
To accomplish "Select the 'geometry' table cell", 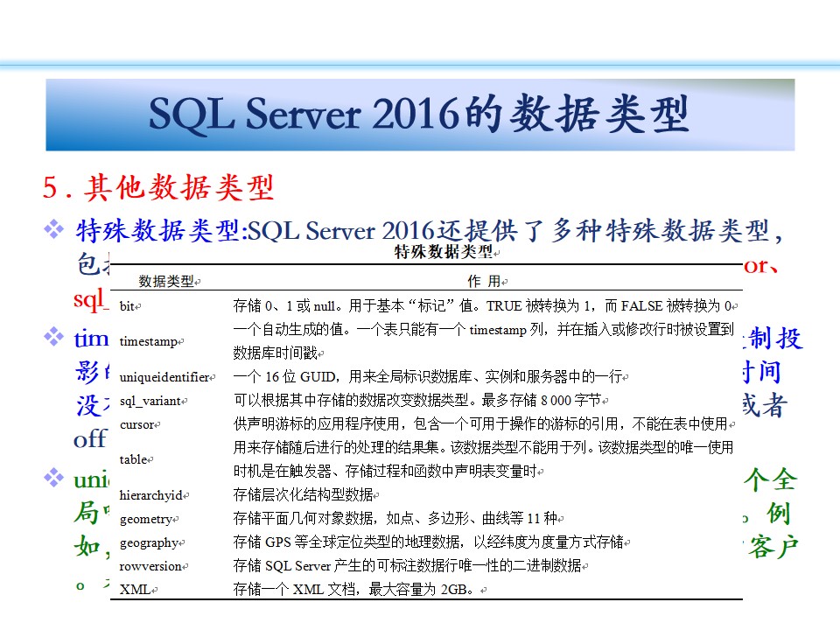I will pyautogui.click(x=146, y=519).
